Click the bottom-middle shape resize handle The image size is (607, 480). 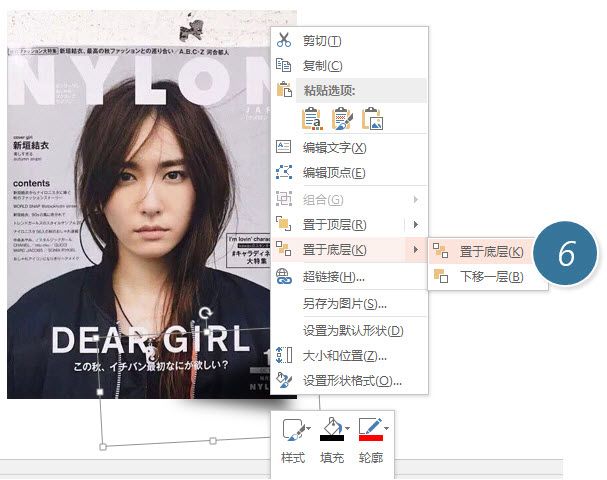click(213, 441)
